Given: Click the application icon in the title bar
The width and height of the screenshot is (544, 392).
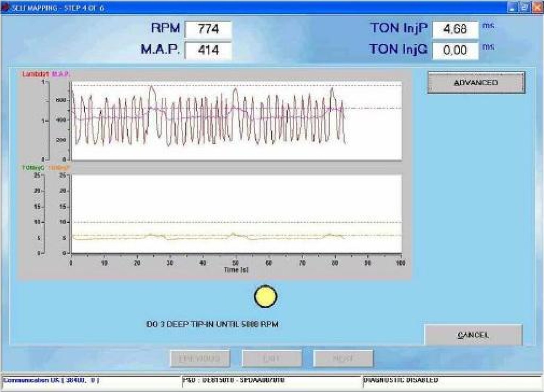Looking at the screenshot, I should tap(5, 8).
